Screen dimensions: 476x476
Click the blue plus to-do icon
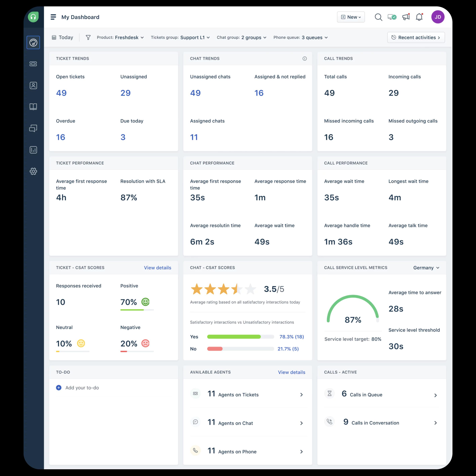coord(59,388)
